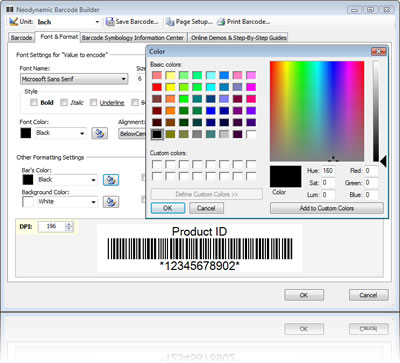Click the Sat input field
Viewport: 400px width, 363px height.
(x=329, y=183)
